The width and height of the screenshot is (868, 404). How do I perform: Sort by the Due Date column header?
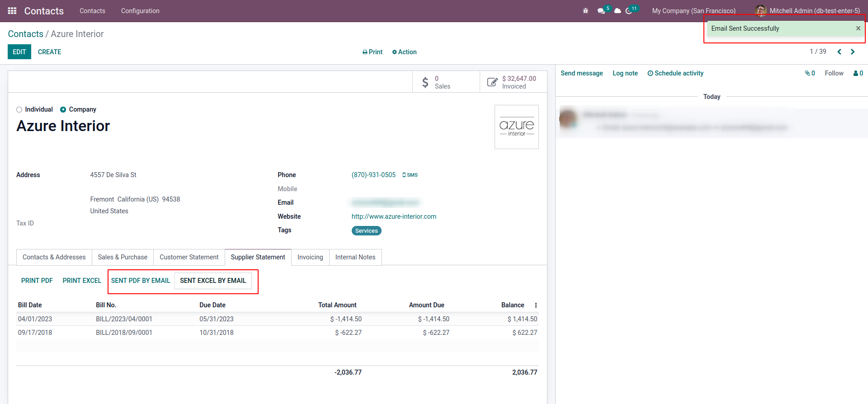point(212,305)
